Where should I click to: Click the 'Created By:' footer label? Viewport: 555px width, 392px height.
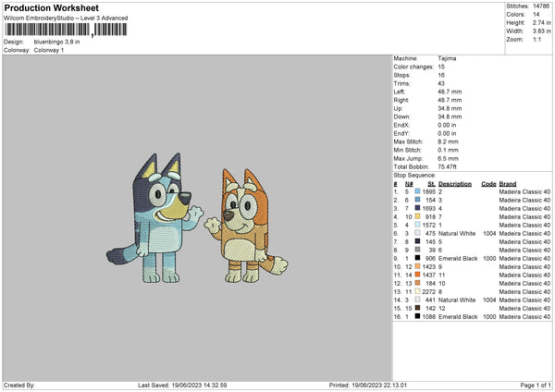tap(19, 386)
